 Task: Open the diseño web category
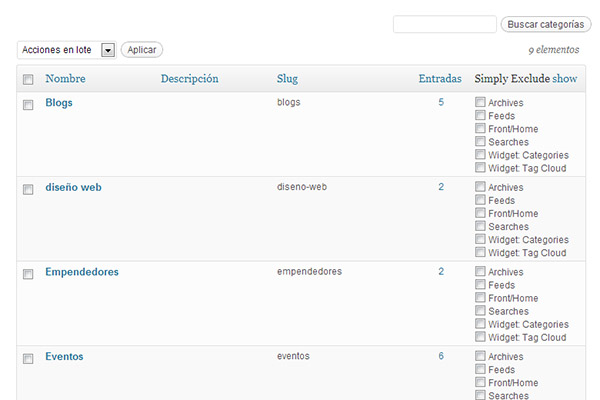coord(73,187)
